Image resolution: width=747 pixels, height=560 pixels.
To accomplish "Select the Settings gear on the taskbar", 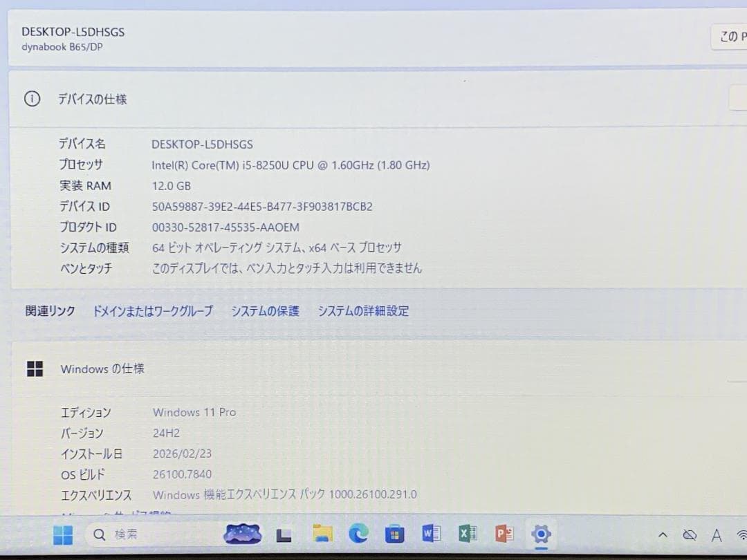I will tap(541, 534).
